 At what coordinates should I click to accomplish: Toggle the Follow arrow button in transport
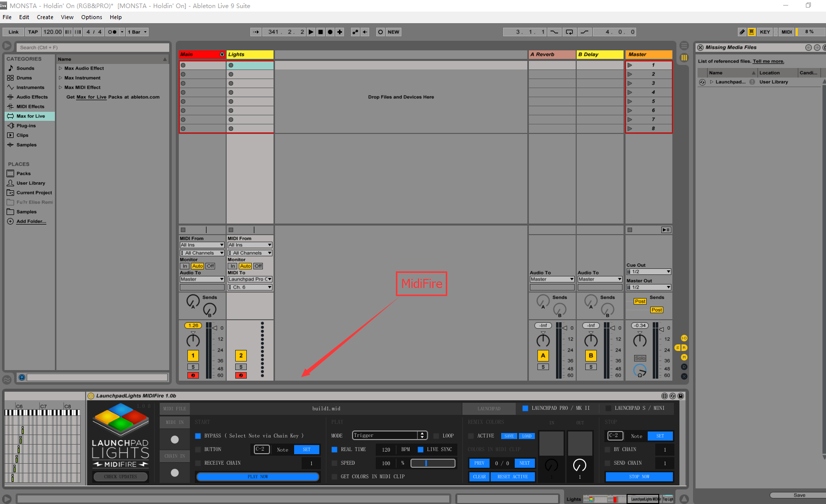tap(256, 32)
